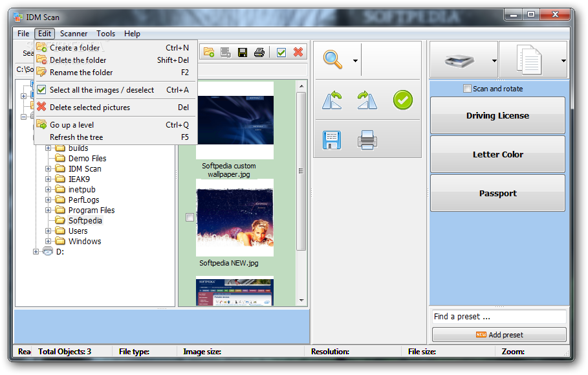Click the large grey printer icon
The height and width of the screenshot is (375, 588).
tap(367, 140)
